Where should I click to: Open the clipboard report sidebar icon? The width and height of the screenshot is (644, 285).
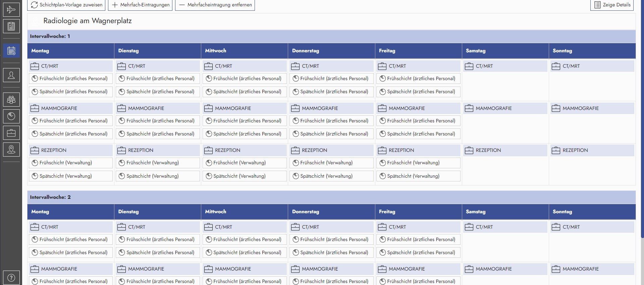[x=11, y=26]
